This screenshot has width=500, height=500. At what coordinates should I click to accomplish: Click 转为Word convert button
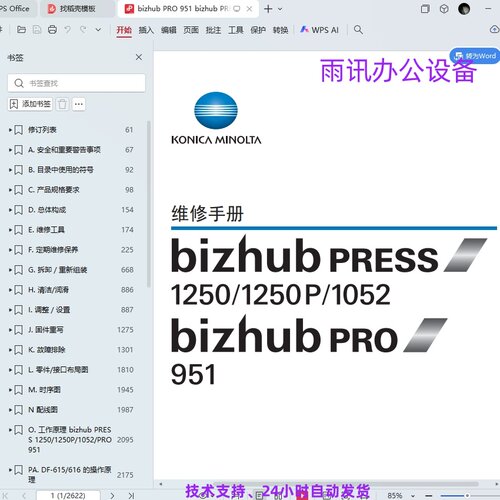click(x=475, y=56)
